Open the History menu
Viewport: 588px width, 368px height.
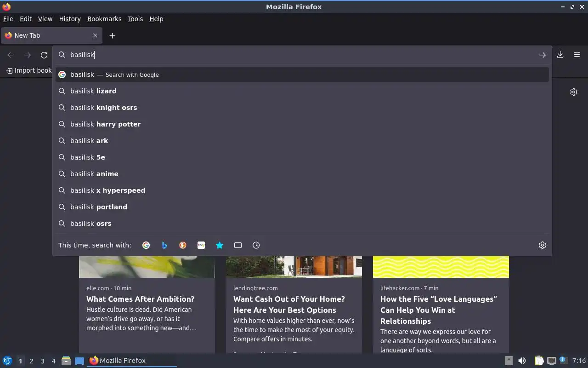point(70,19)
